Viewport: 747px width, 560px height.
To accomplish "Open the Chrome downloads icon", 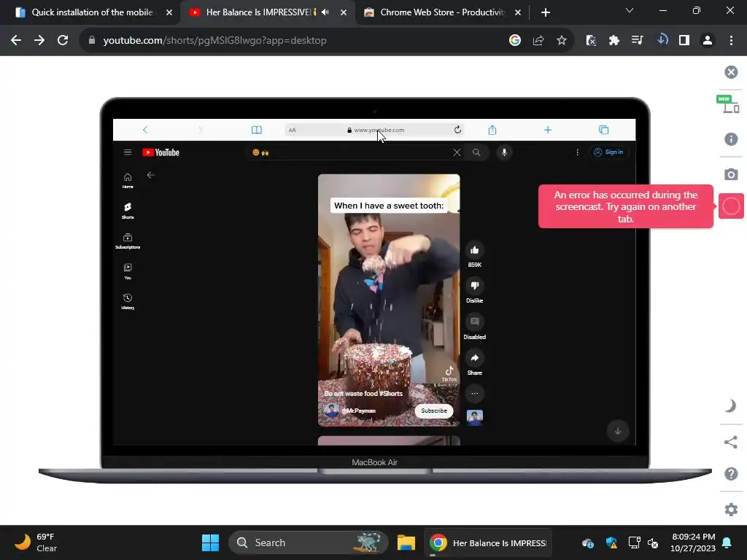I will [662, 40].
